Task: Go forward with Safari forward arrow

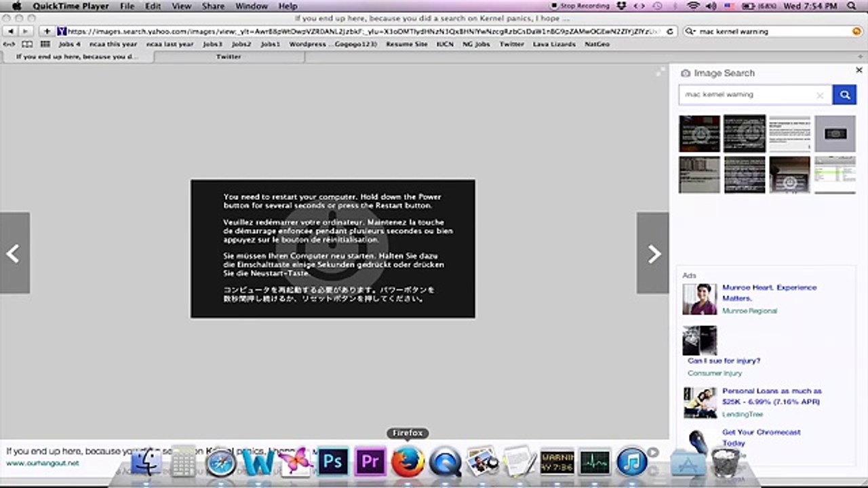Action: coord(25,31)
